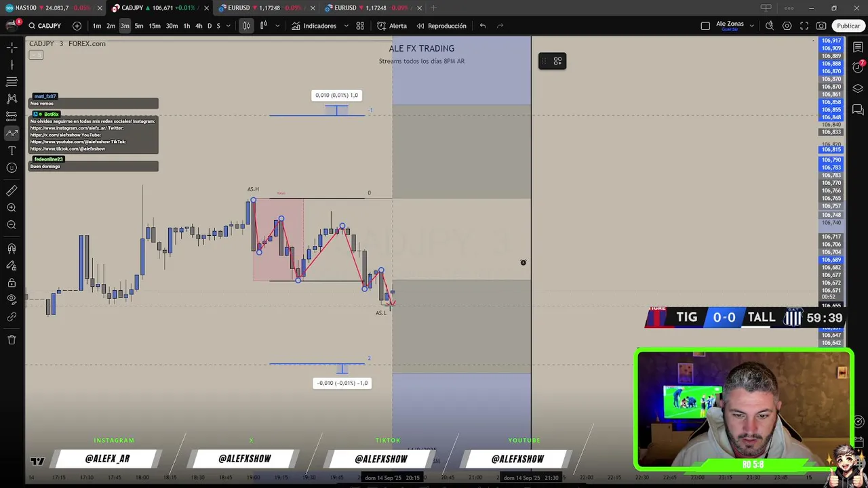868x488 pixels.
Task: Close the NAS100 tab
Action: [x=100, y=8]
